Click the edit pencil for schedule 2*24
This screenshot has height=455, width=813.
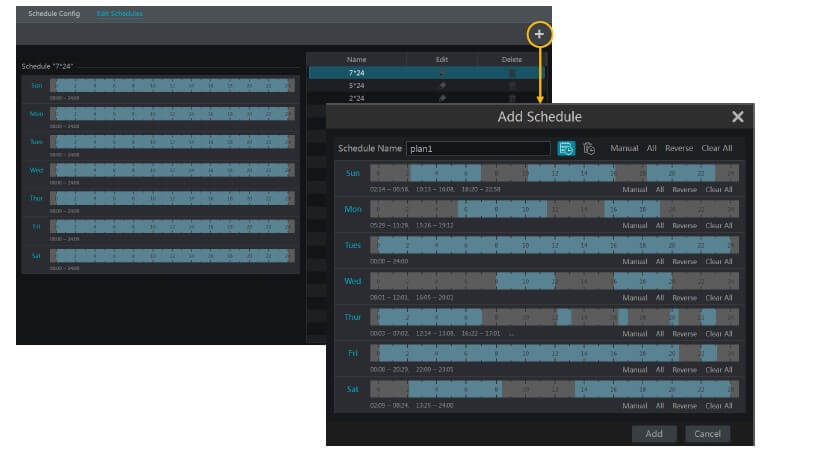(x=442, y=98)
